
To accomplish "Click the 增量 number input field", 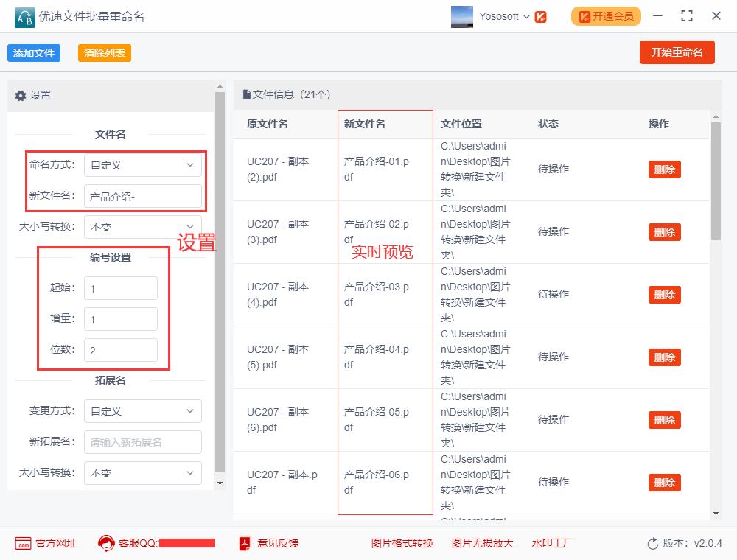I will [121, 319].
